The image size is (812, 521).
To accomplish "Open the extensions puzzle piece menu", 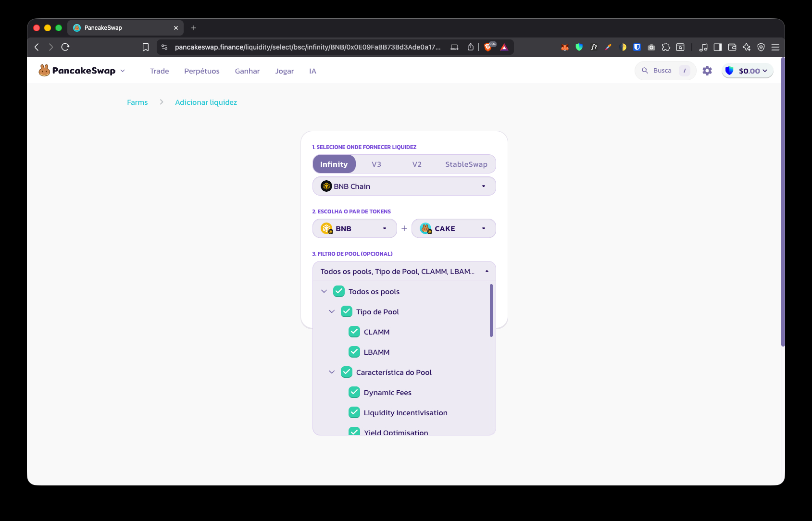I will [x=666, y=47].
